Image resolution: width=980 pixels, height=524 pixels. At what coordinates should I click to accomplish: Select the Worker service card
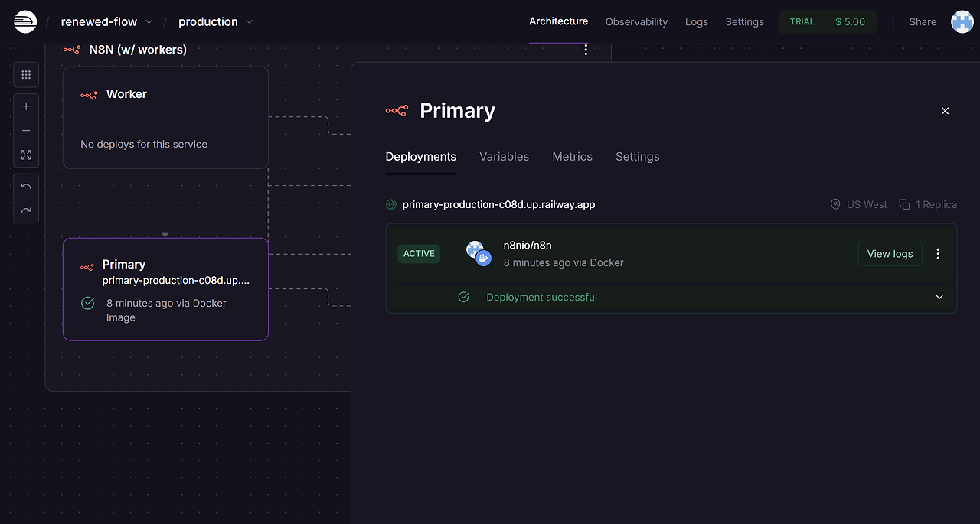165,117
